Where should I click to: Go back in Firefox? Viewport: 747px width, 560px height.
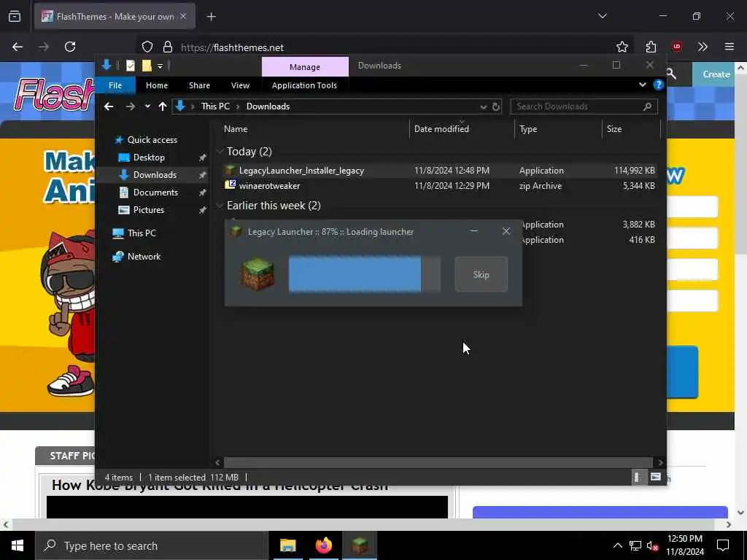click(18, 47)
